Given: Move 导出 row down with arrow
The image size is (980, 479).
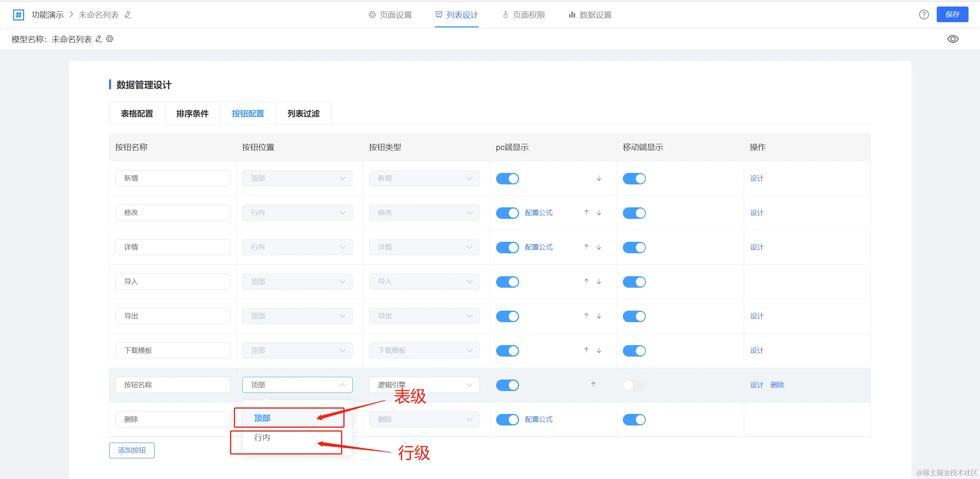Looking at the screenshot, I should (599, 316).
